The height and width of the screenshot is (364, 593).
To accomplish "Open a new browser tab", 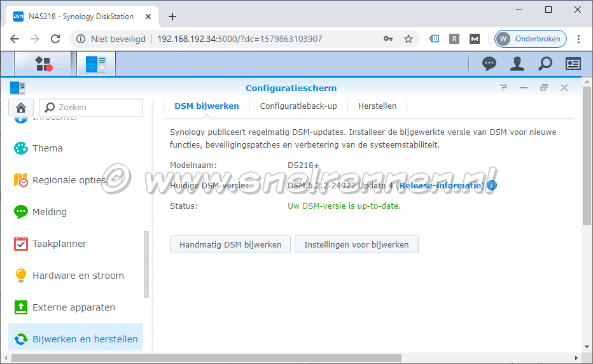I will (x=172, y=17).
